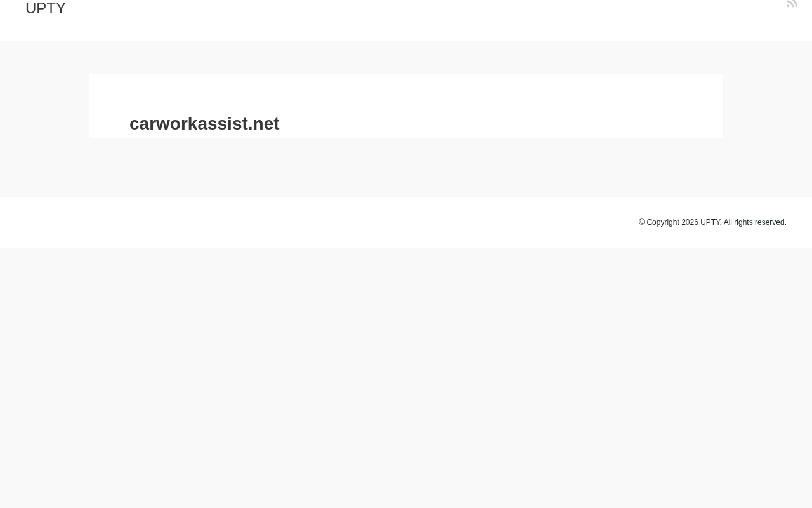Focus the post titled carworkassist.net

pos(204,123)
